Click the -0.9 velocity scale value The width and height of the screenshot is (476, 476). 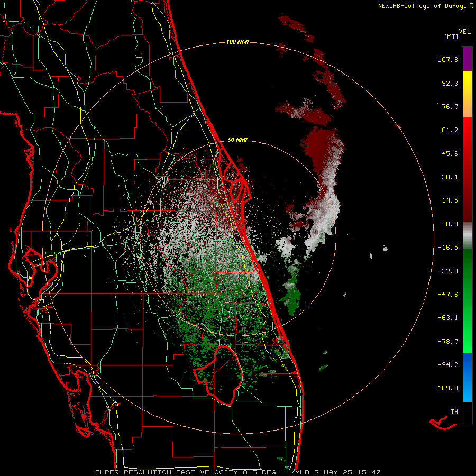(450, 224)
